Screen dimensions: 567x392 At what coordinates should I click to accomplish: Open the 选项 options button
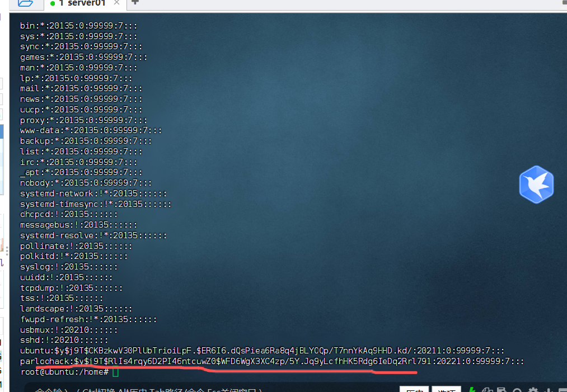tap(446, 390)
